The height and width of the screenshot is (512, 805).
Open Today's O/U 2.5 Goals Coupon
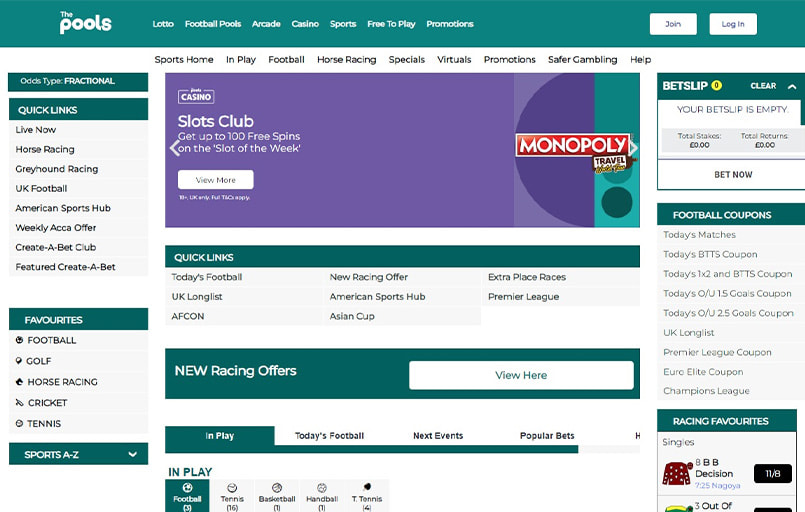coord(731,313)
